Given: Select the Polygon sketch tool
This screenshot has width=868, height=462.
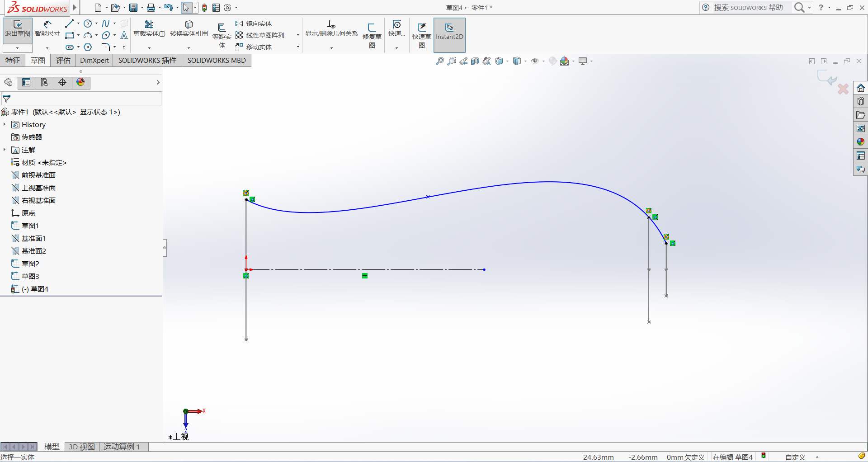Looking at the screenshot, I should [x=88, y=47].
